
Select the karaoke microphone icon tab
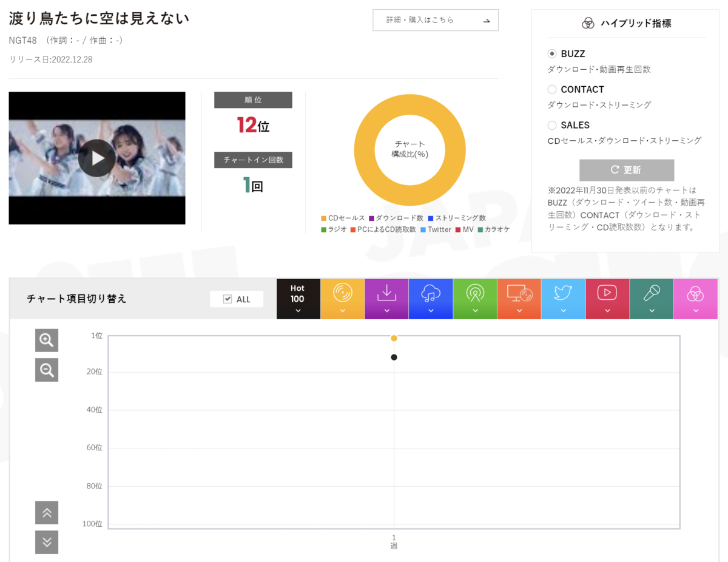(x=652, y=299)
